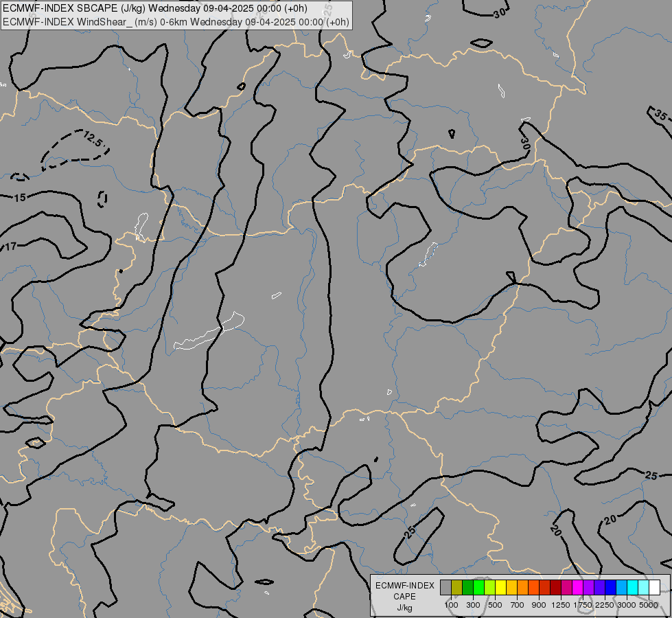
Task: Click the 3000 legend tick label
Action: (x=627, y=605)
